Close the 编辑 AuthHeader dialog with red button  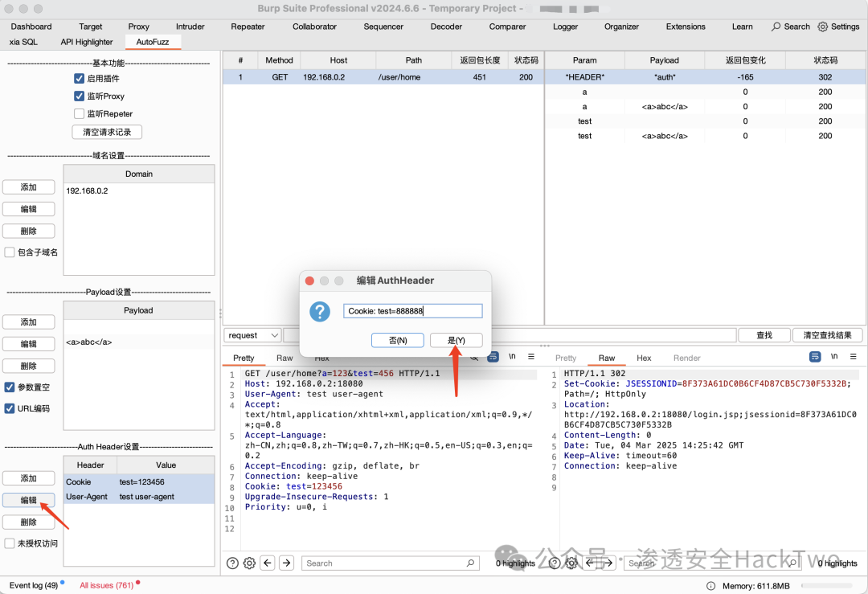point(310,281)
